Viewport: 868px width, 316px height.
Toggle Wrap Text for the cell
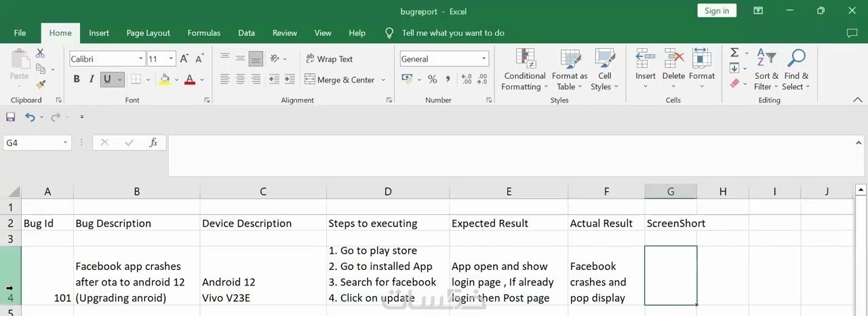click(329, 59)
